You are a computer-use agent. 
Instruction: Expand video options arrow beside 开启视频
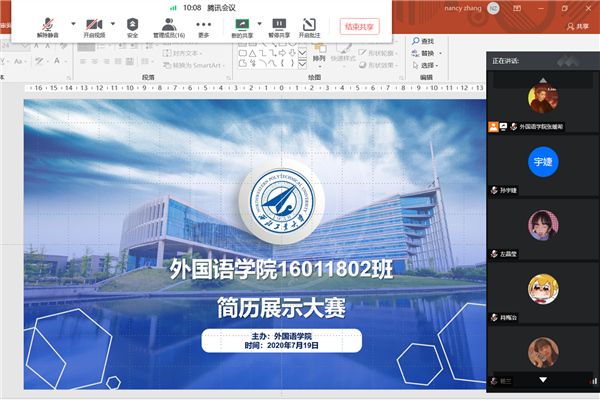tap(113, 23)
